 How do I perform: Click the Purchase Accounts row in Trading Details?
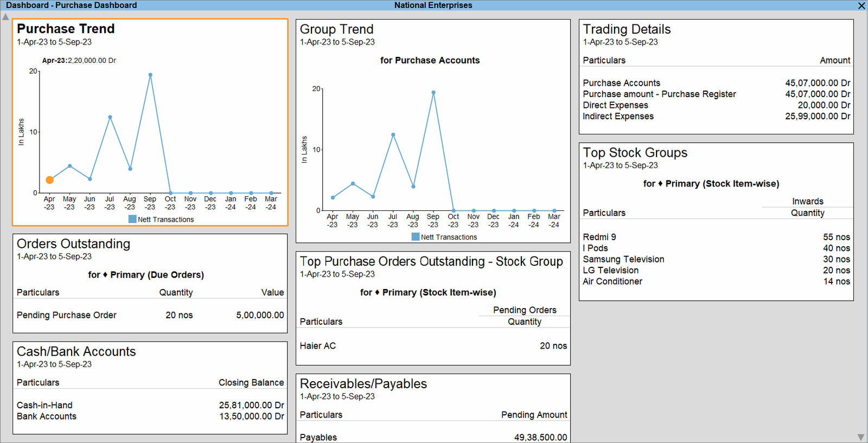click(717, 83)
